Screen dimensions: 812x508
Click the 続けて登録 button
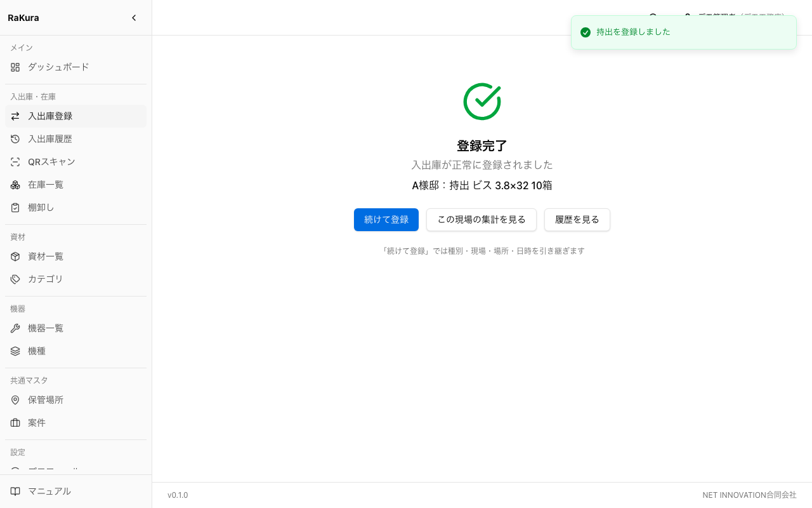(386, 220)
